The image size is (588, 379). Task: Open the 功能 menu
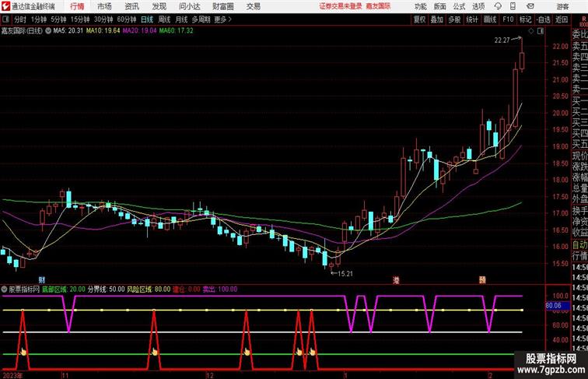421,6
